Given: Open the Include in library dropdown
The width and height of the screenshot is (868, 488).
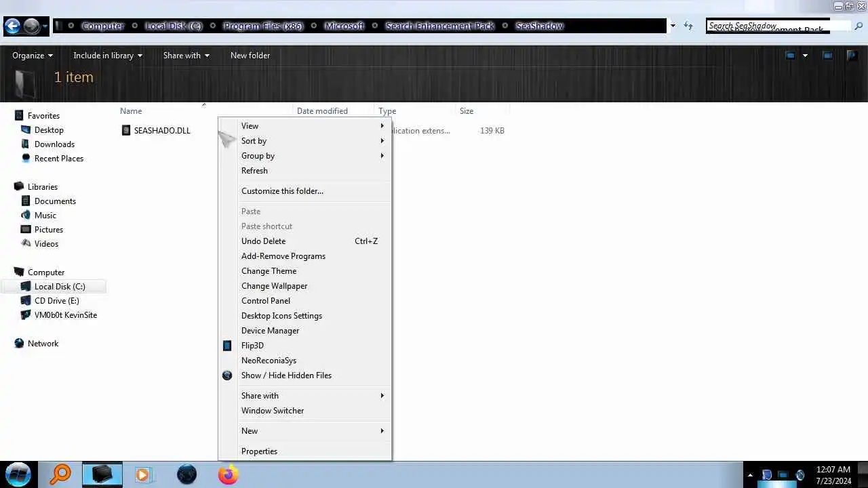Looking at the screenshot, I should [108, 56].
